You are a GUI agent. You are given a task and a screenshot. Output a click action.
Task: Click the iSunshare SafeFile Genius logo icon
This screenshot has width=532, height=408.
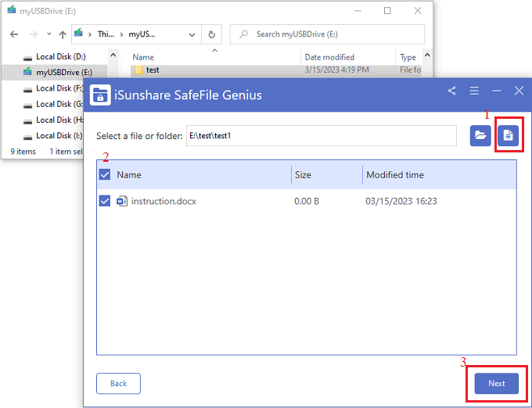point(100,95)
